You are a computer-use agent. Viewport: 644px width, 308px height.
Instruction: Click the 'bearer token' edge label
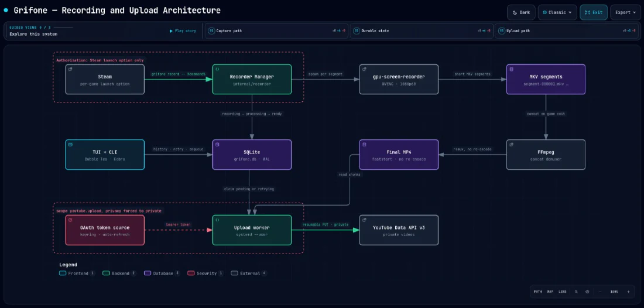(178, 225)
